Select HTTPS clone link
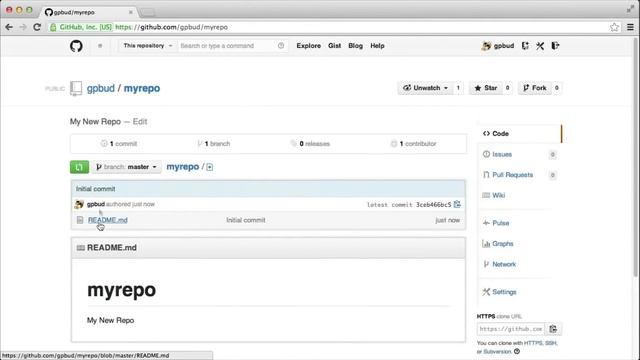 point(533,343)
